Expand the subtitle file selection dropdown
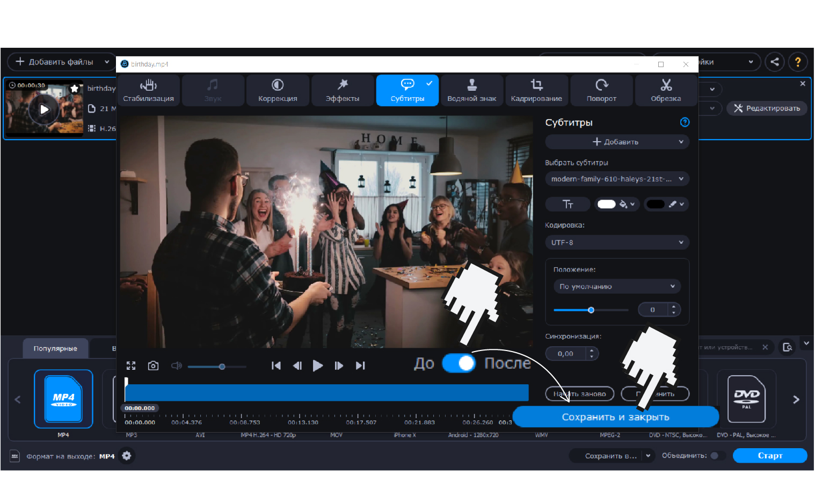815x504 pixels. pos(617,179)
